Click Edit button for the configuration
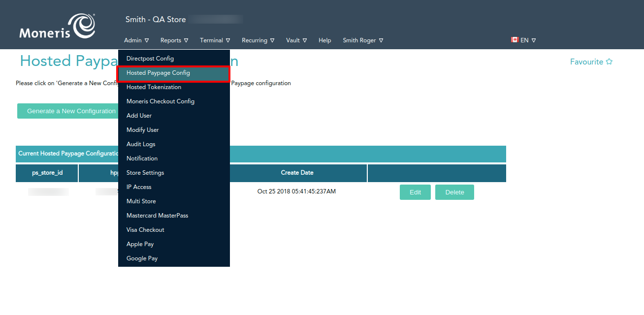Screen dimensions: 644x315 point(415,192)
